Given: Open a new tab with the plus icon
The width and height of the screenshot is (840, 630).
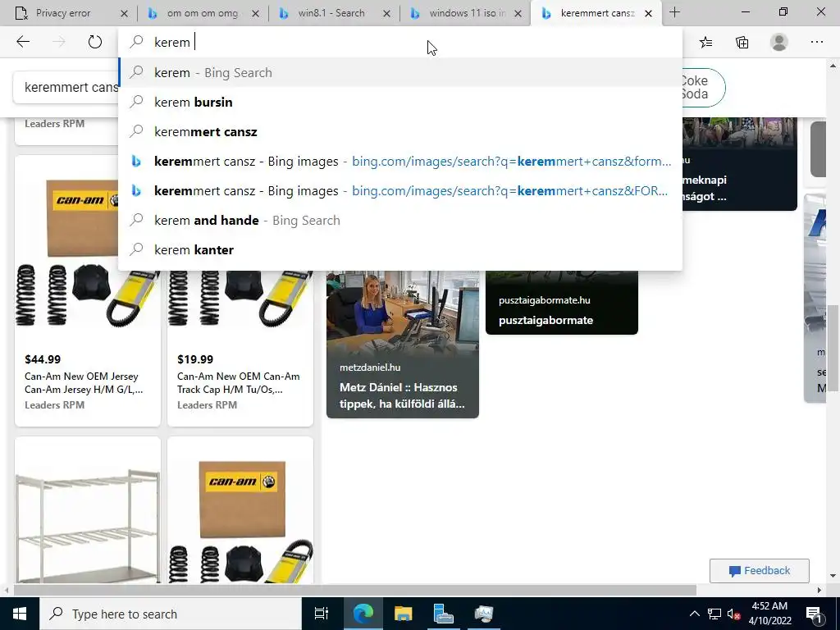Looking at the screenshot, I should [x=674, y=12].
